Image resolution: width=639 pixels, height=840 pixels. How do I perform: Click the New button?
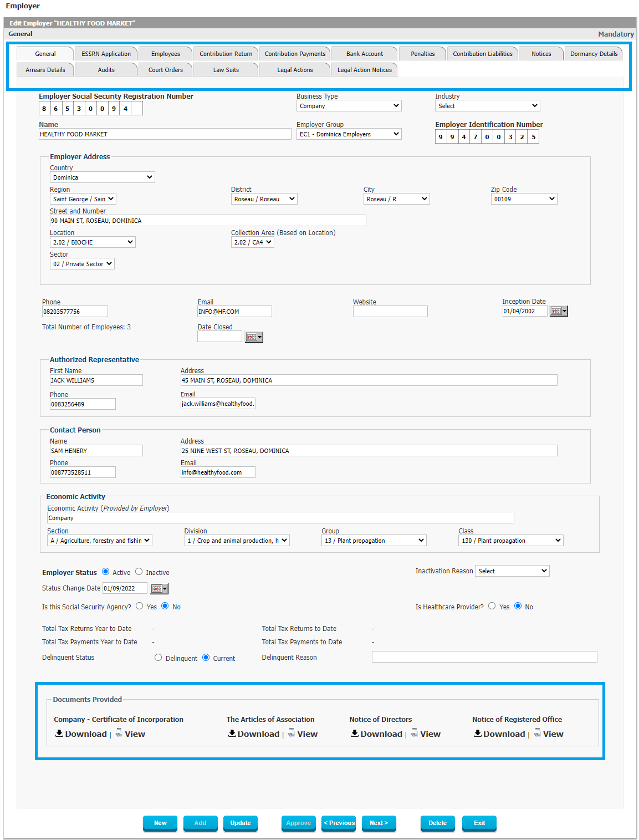[160, 823]
